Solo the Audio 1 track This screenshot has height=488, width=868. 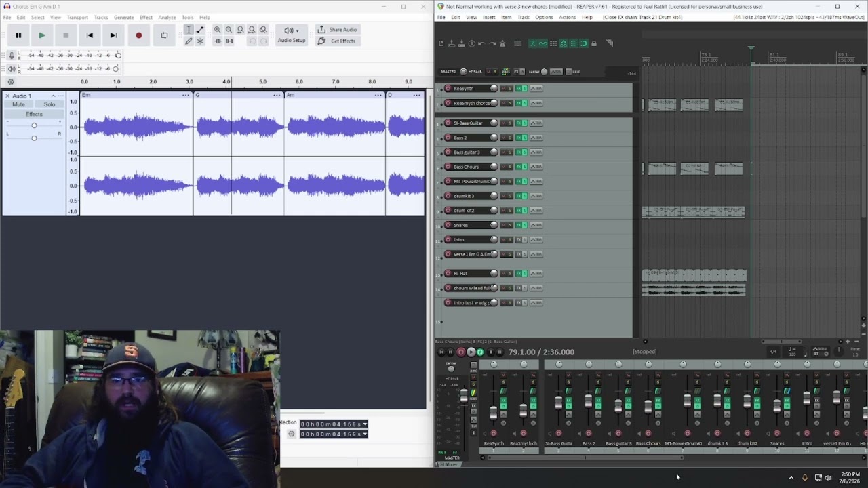(x=50, y=104)
